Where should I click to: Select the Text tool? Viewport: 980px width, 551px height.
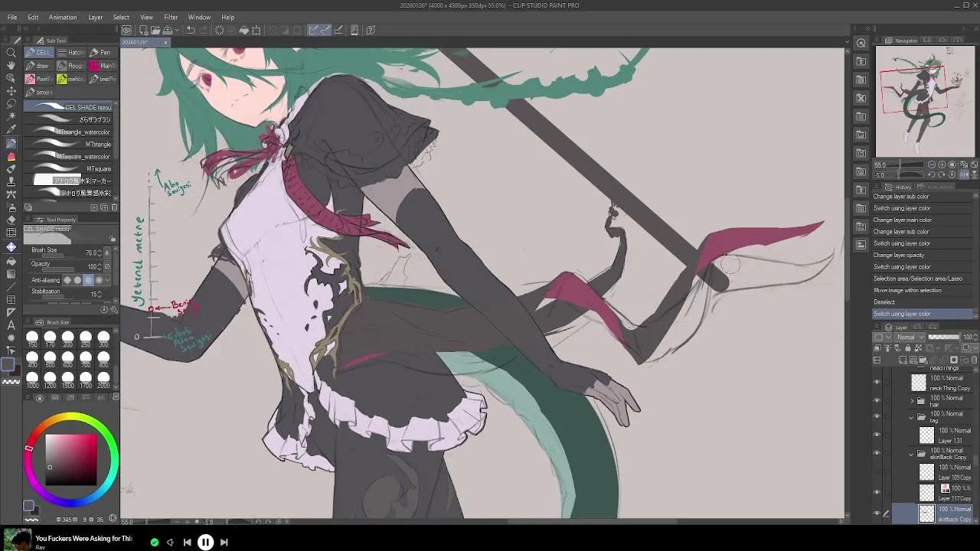(11, 325)
